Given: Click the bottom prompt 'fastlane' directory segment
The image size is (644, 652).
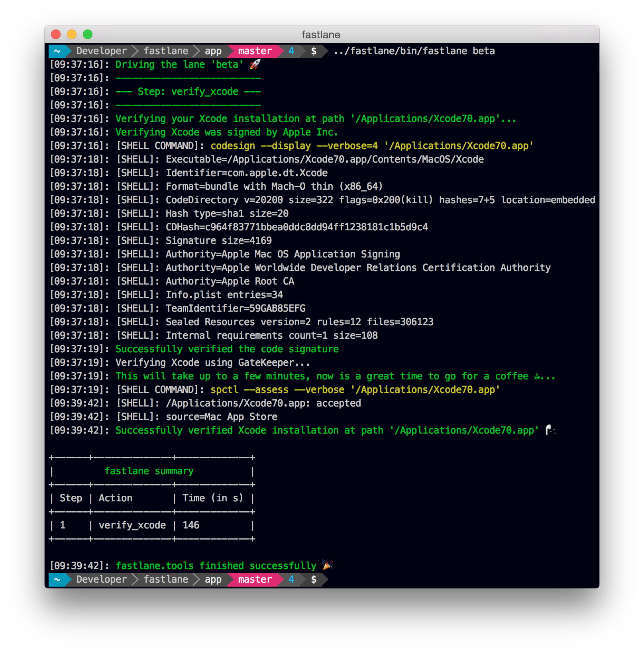Looking at the screenshot, I should 166,579.
